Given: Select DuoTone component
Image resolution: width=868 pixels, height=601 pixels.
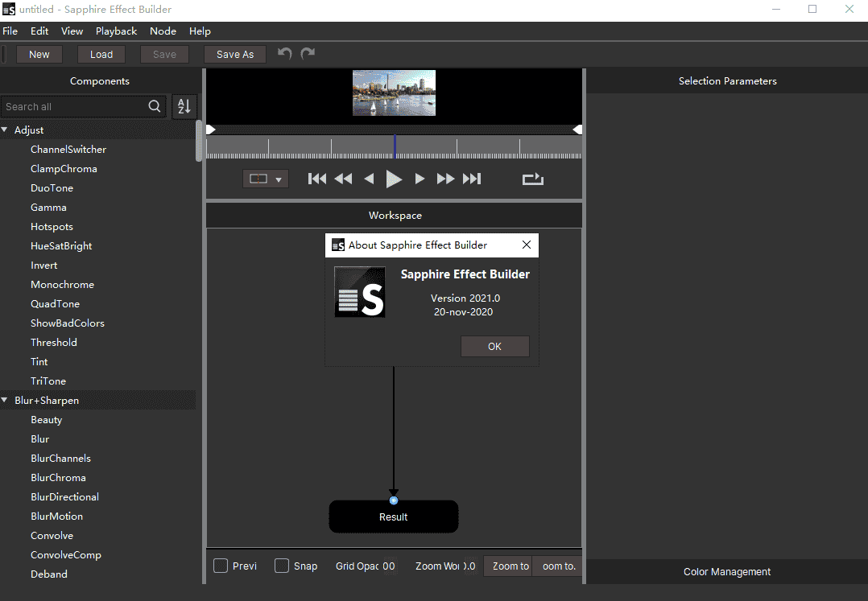Looking at the screenshot, I should [x=52, y=188].
